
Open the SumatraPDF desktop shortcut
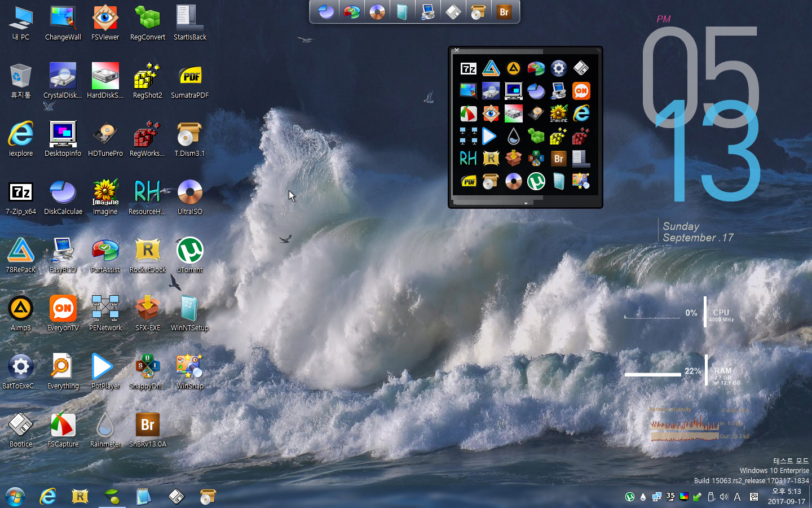pyautogui.click(x=190, y=81)
